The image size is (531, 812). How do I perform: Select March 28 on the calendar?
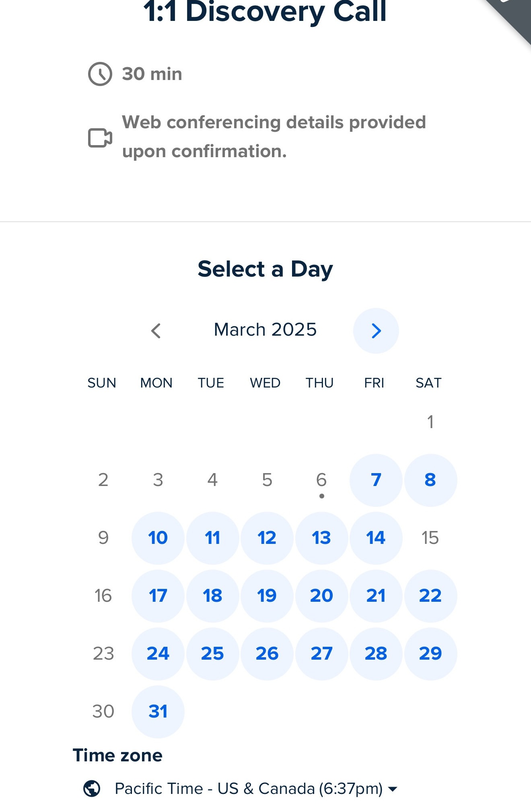(376, 654)
